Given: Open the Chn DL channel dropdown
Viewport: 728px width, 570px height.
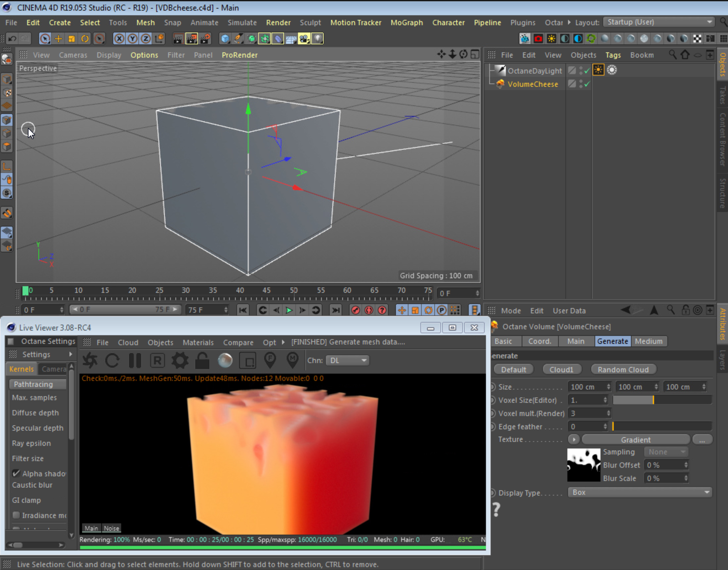Looking at the screenshot, I should (x=347, y=360).
